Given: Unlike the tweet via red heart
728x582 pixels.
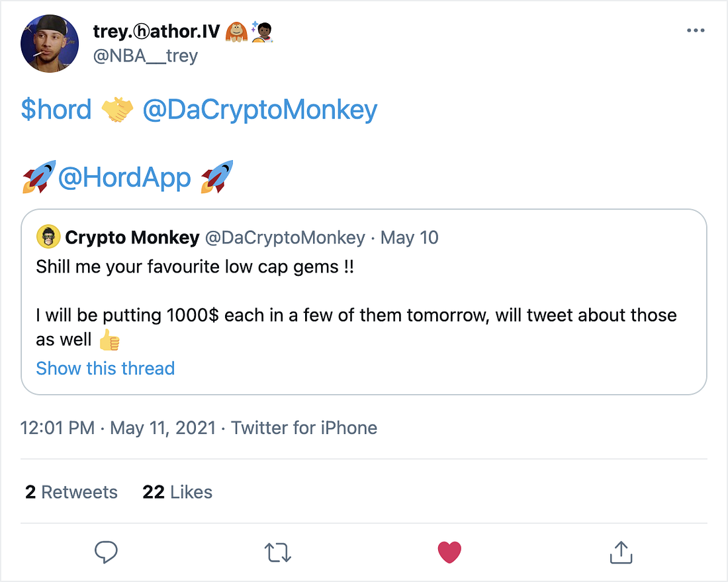Looking at the screenshot, I should coord(449,552).
